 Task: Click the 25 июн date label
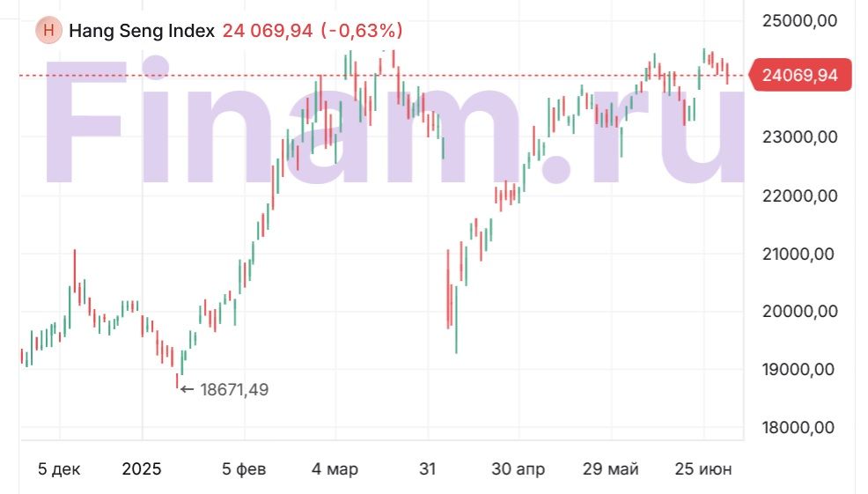point(702,469)
